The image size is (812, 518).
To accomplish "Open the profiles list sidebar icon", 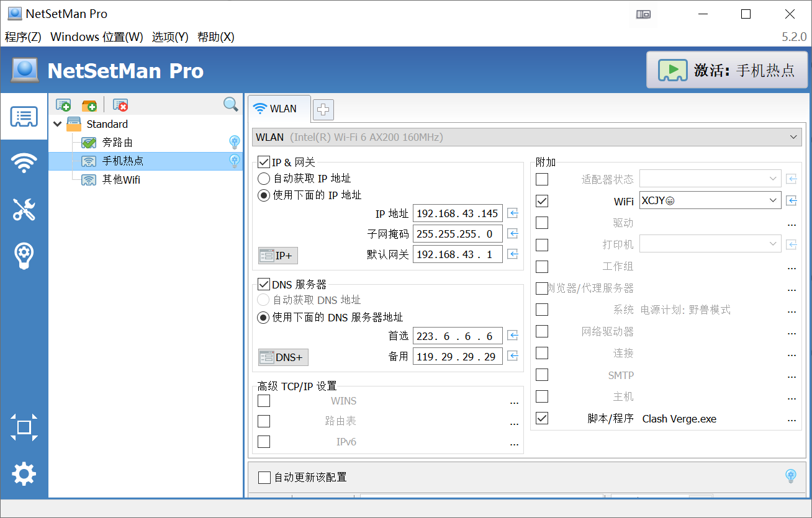I will [x=24, y=117].
